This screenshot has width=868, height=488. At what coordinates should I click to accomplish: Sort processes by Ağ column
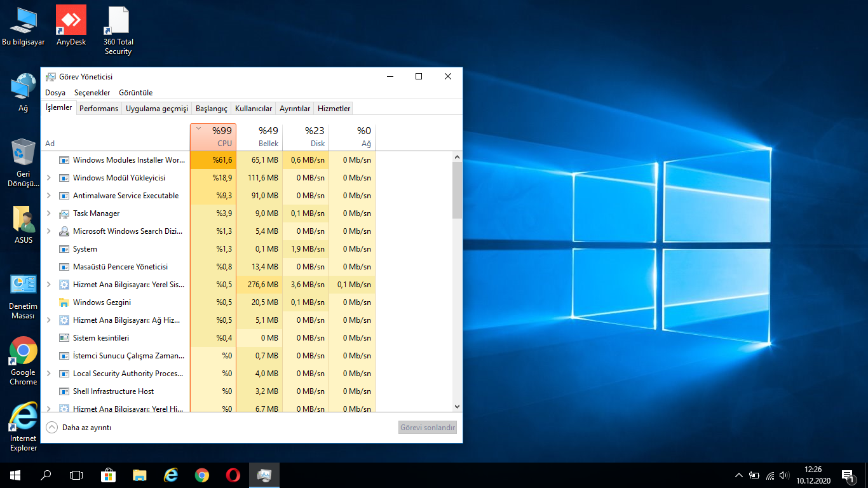352,137
